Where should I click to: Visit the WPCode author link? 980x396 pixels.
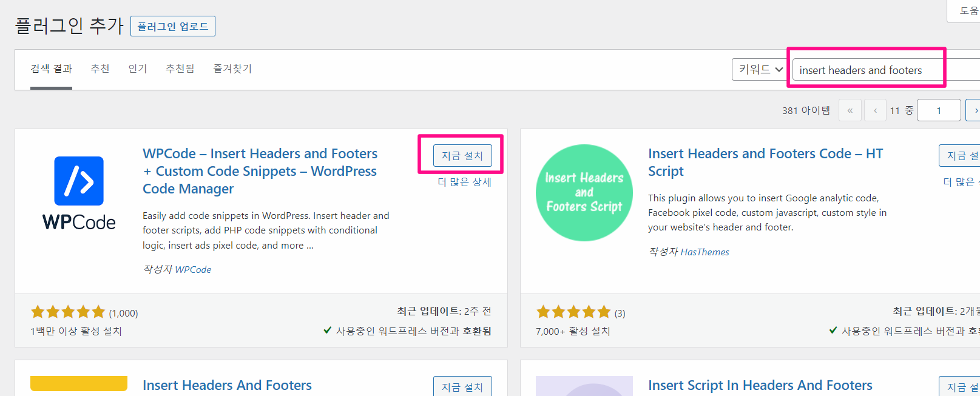pos(193,270)
